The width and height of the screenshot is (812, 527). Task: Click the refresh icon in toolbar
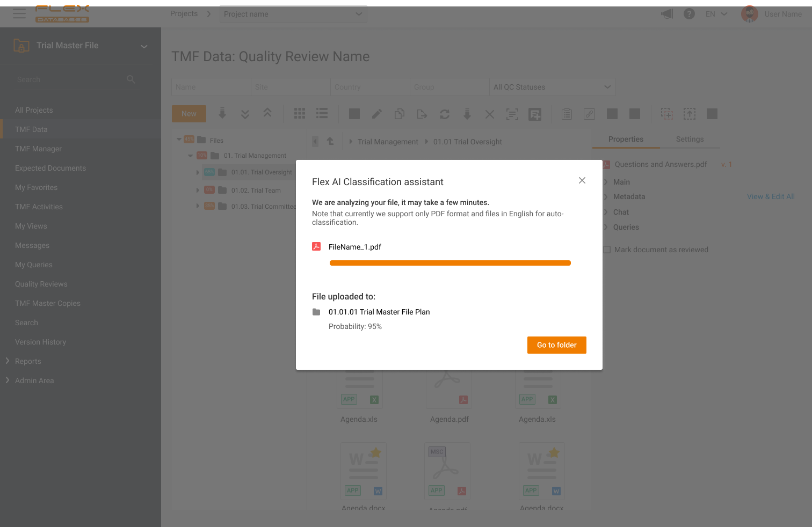pyautogui.click(x=445, y=114)
